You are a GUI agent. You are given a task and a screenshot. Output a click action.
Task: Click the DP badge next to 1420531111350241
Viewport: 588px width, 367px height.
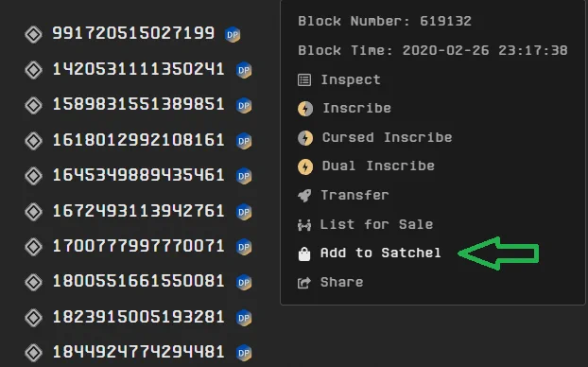[x=244, y=70]
